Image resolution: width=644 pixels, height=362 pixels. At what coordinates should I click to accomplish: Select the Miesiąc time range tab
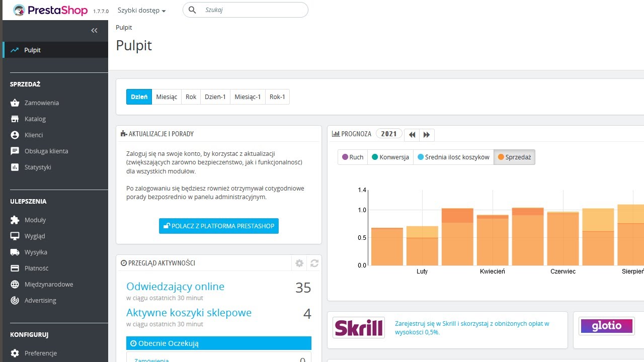167,97
